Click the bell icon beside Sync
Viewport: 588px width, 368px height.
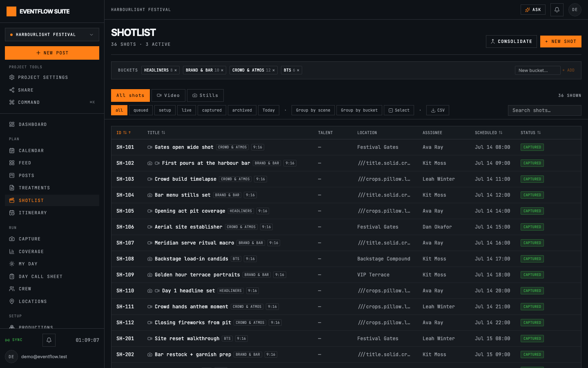(49, 340)
